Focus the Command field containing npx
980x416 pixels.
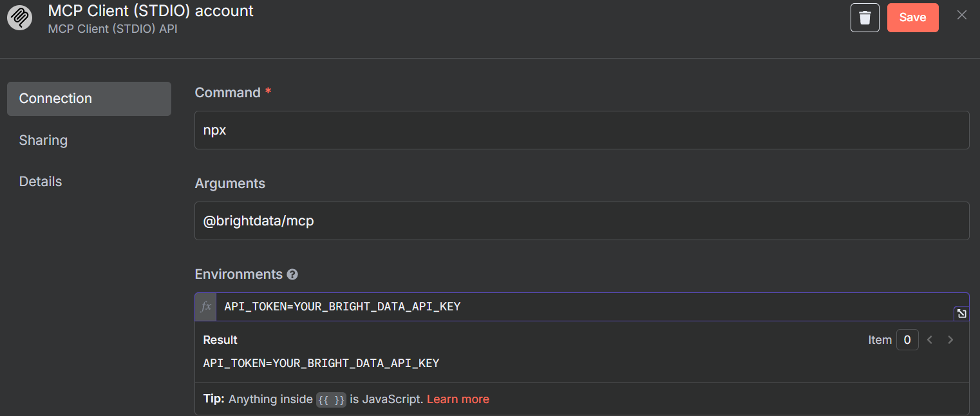(x=581, y=130)
